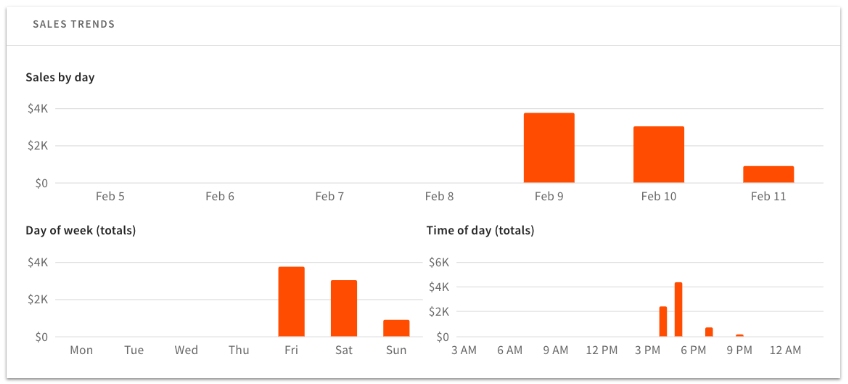
Task: Click the Feb 10 sales bar
Action: [659, 154]
